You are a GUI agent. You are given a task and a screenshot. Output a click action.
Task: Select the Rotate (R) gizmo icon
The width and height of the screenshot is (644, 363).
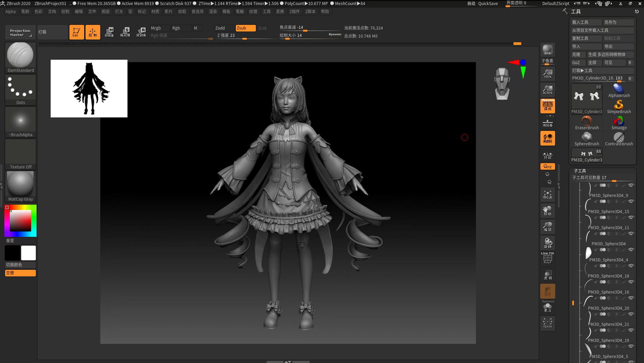click(141, 32)
